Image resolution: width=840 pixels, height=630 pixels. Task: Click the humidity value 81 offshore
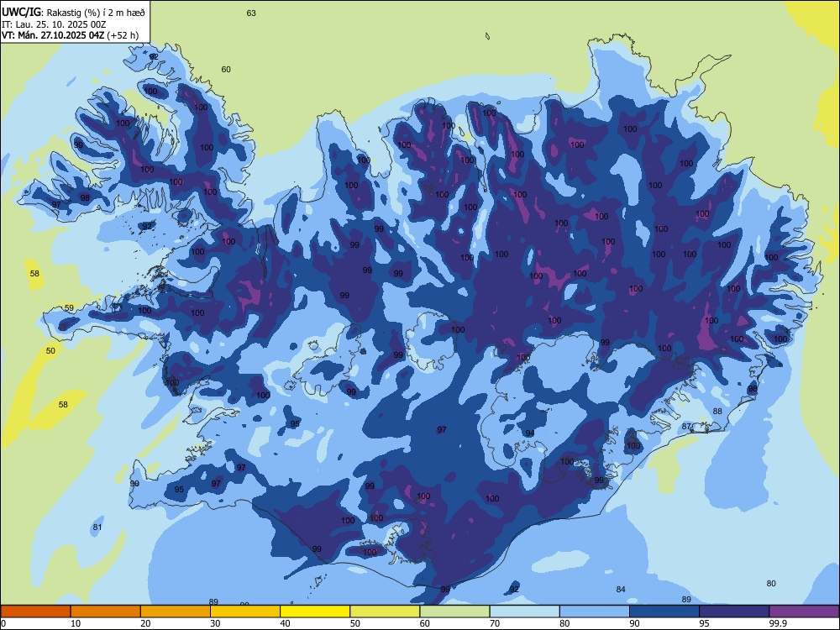97,528
